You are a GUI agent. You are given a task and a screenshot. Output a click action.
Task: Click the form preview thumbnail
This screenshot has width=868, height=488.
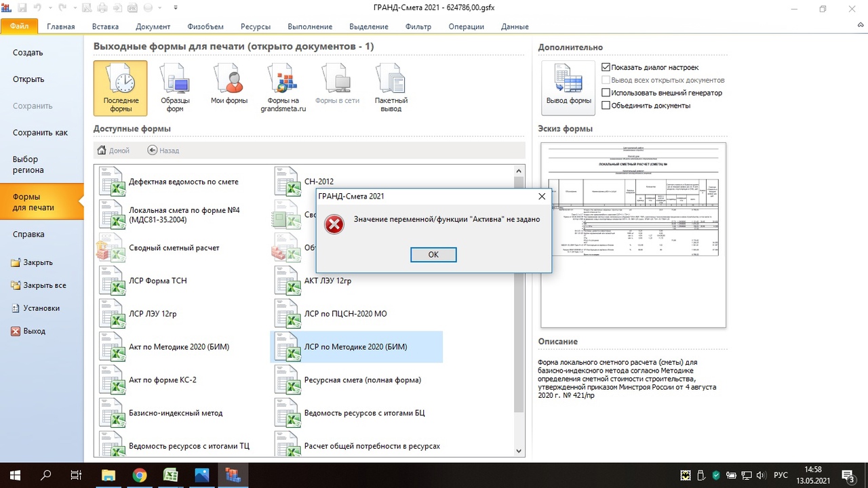[633, 235]
